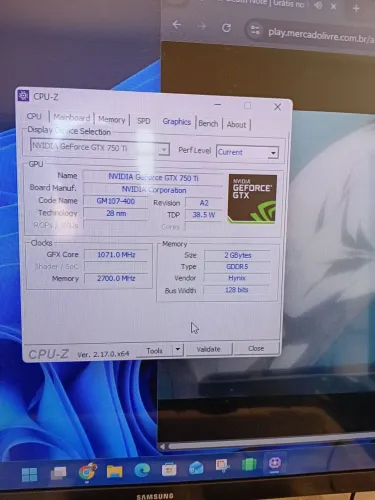The width and height of the screenshot is (375, 500).
Task: Close the Chrome Death Note tab
Action: tap(333, 6)
